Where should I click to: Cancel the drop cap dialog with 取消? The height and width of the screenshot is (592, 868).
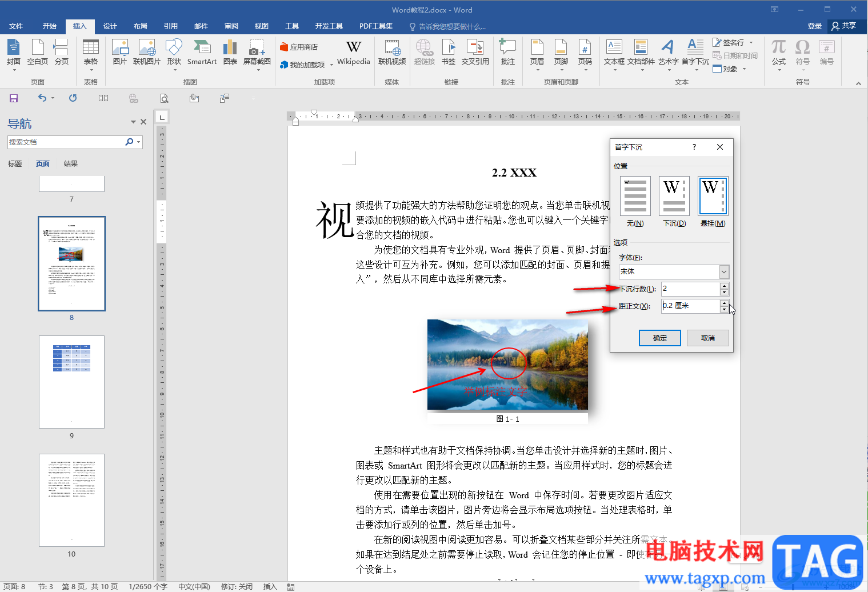click(708, 338)
